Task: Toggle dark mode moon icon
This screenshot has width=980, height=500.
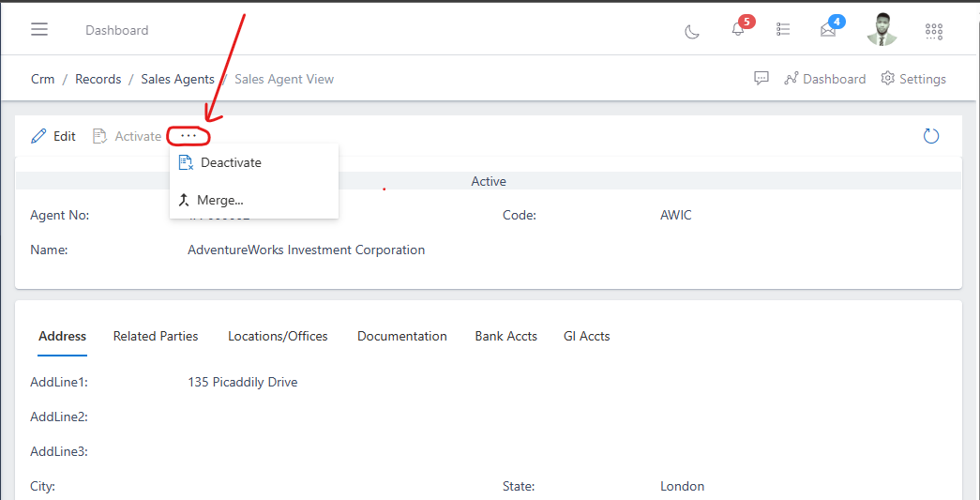Action: [x=692, y=31]
